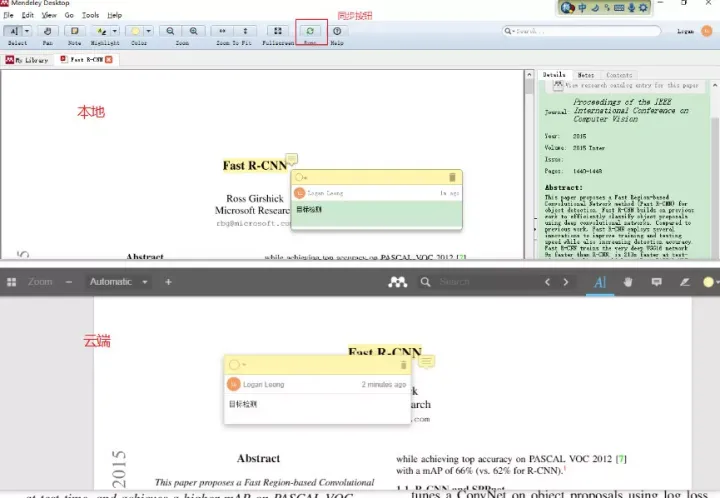Open the Help menu in menu bar
Screen dimensions: 720x498
114,15
